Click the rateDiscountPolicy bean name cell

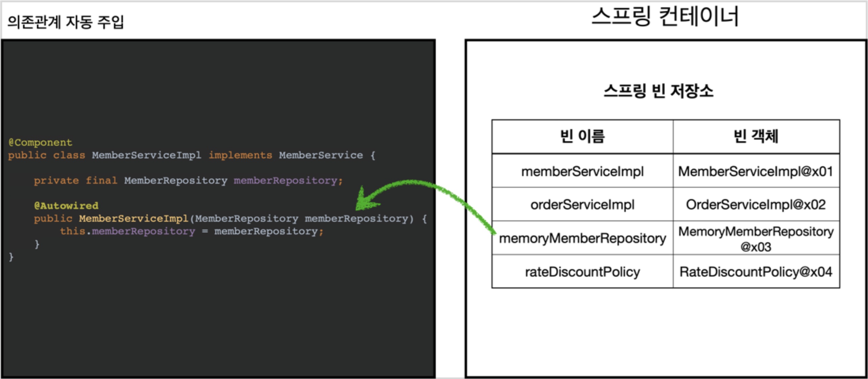pyautogui.click(x=582, y=272)
